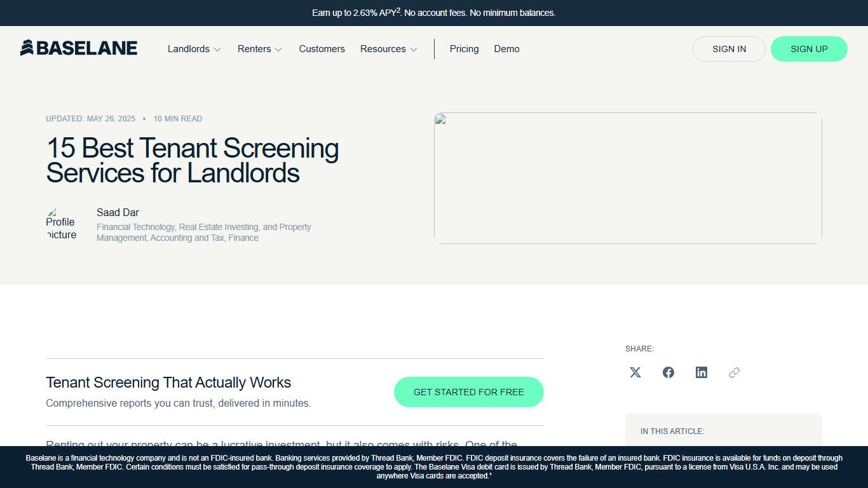Click the APY superscript footnote
The image size is (868, 488).
click(x=397, y=9)
